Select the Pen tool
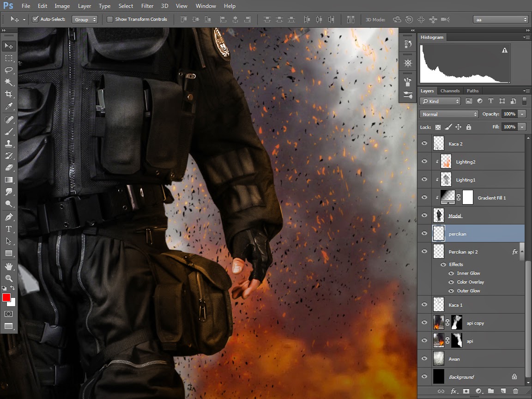This screenshot has width=532, height=399. pyautogui.click(x=9, y=217)
